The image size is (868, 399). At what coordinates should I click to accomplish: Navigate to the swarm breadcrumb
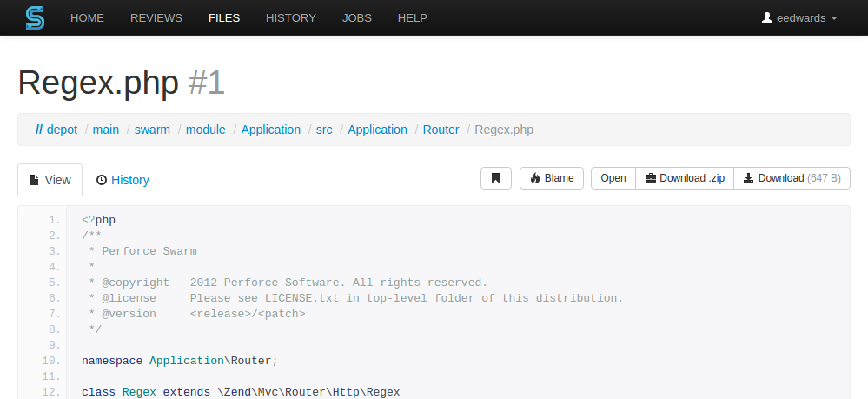[x=152, y=130]
